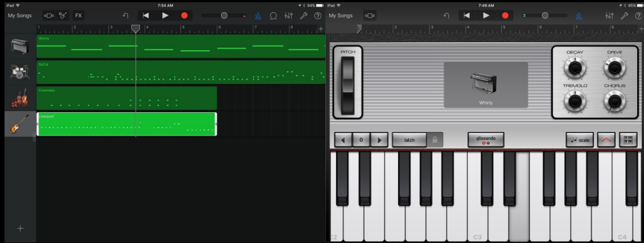Click the playhead marker on the ruler
This screenshot has height=243, width=644.
coord(135,28)
